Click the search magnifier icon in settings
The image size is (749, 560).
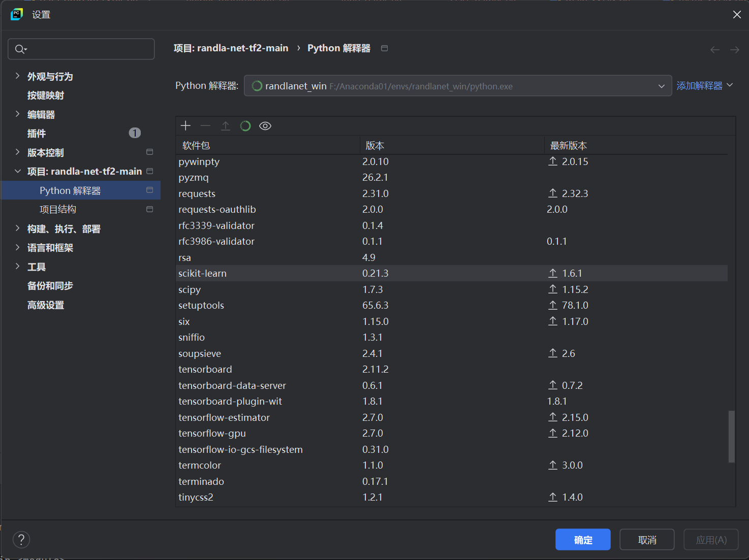20,49
